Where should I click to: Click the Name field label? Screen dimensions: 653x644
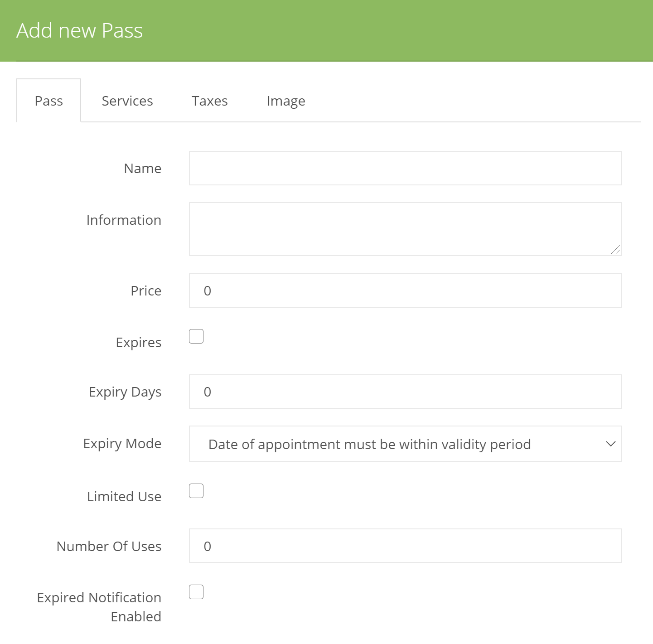point(142,168)
